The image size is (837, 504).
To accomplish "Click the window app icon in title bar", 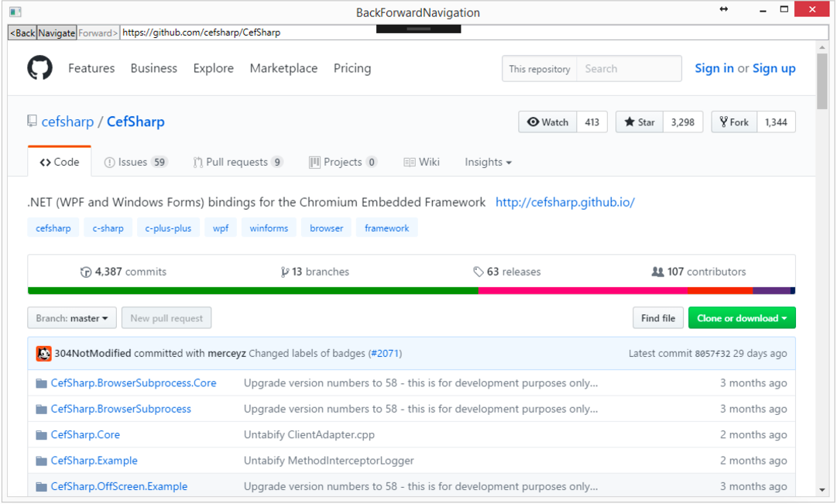I will pyautogui.click(x=15, y=12).
